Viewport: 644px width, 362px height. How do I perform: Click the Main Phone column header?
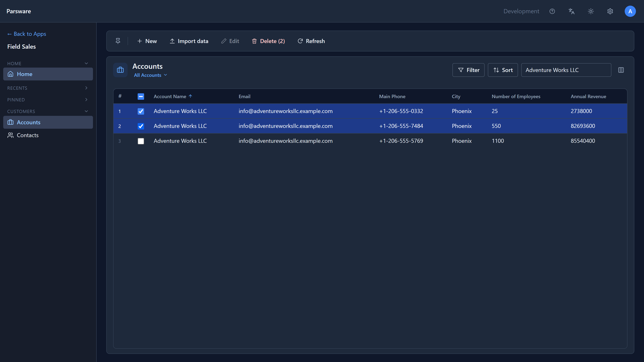tap(392, 97)
